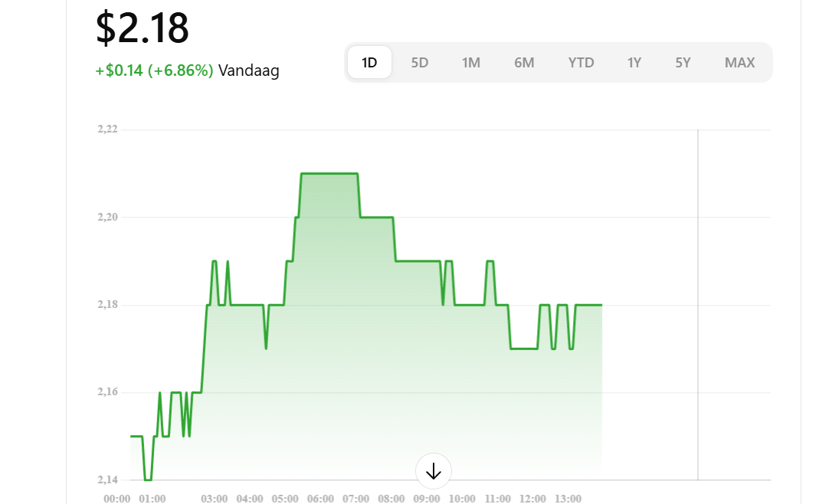Display the 5Y price trend
832x504 pixels.
pos(683,62)
